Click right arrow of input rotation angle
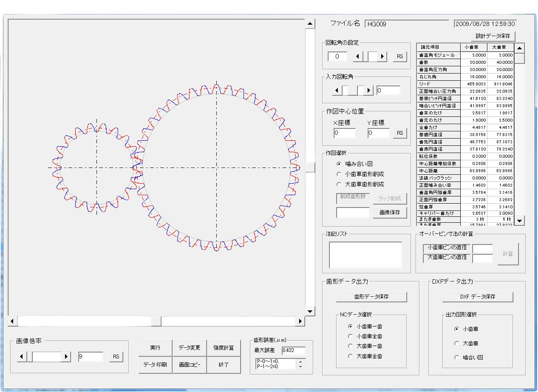 [369, 90]
